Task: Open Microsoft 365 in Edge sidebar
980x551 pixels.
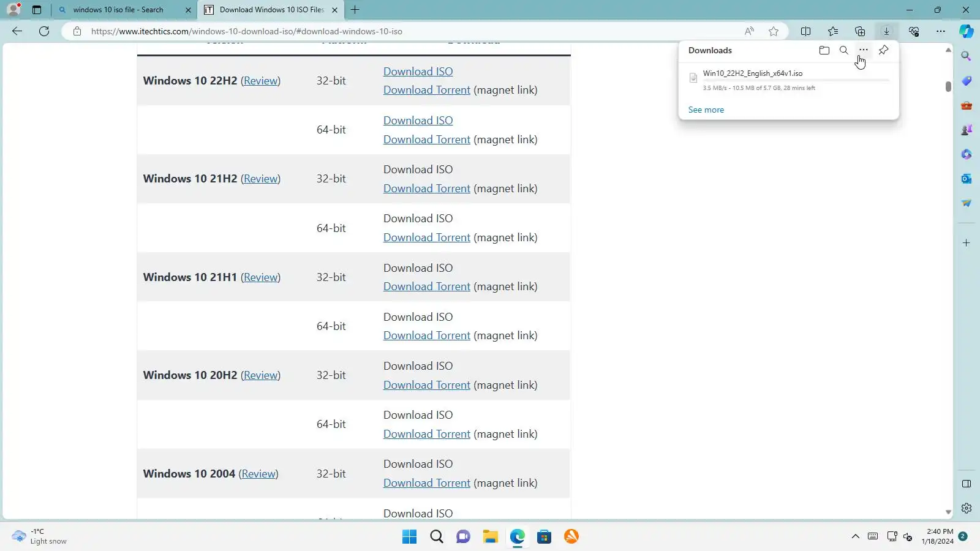Action: (x=967, y=154)
